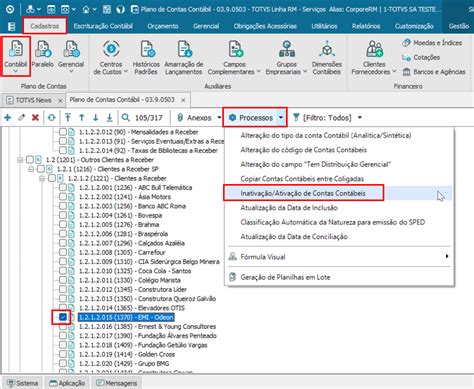The image size is (474, 389).
Task: Select the Cadastros ribbon tab
Action: click(x=45, y=26)
